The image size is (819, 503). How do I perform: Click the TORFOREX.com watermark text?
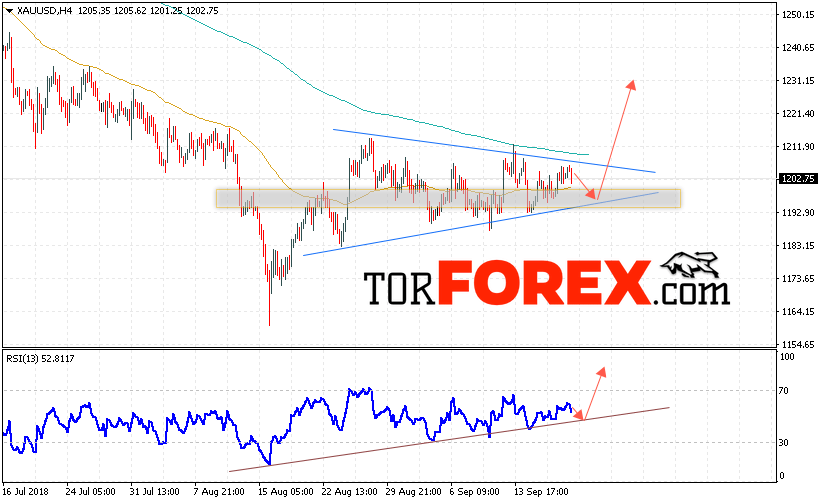pyautogui.click(x=546, y=283)
